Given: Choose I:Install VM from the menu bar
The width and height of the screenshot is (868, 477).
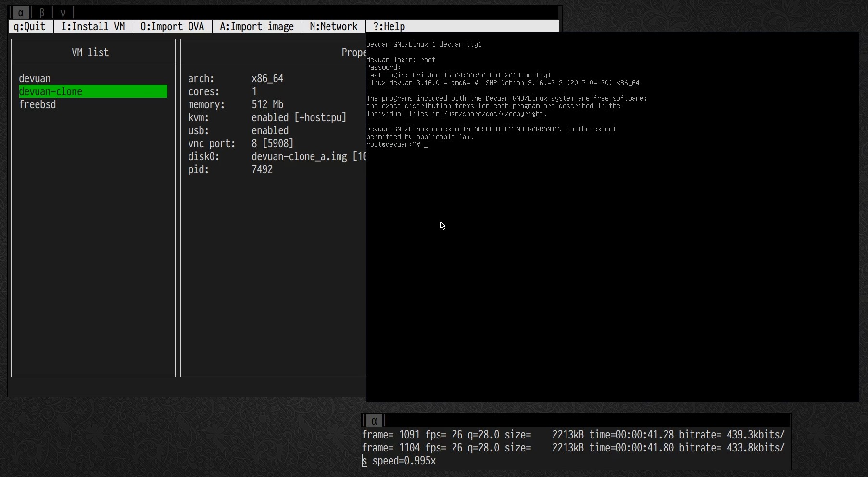Looking at the screenshot, I should click(93, 26).
